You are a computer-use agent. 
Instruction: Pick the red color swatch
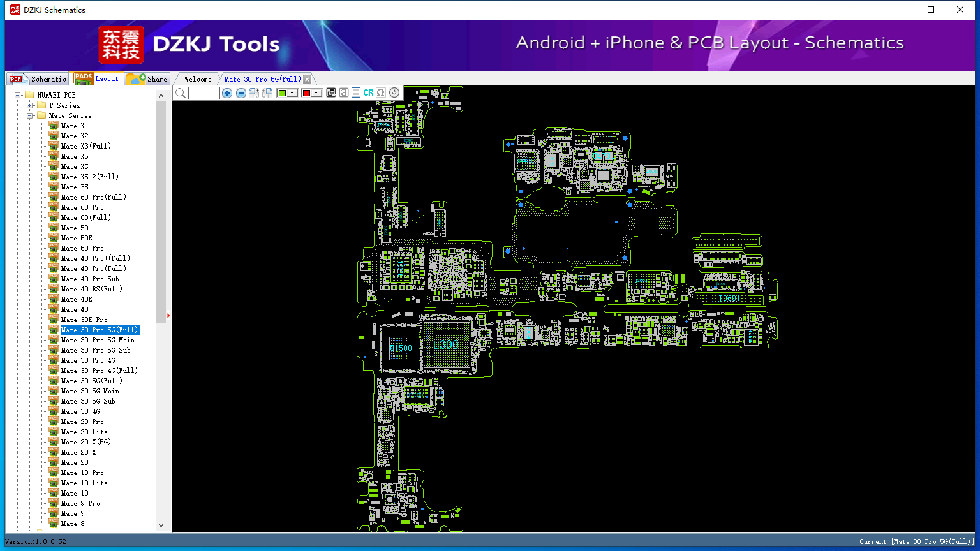click(306, 93)
